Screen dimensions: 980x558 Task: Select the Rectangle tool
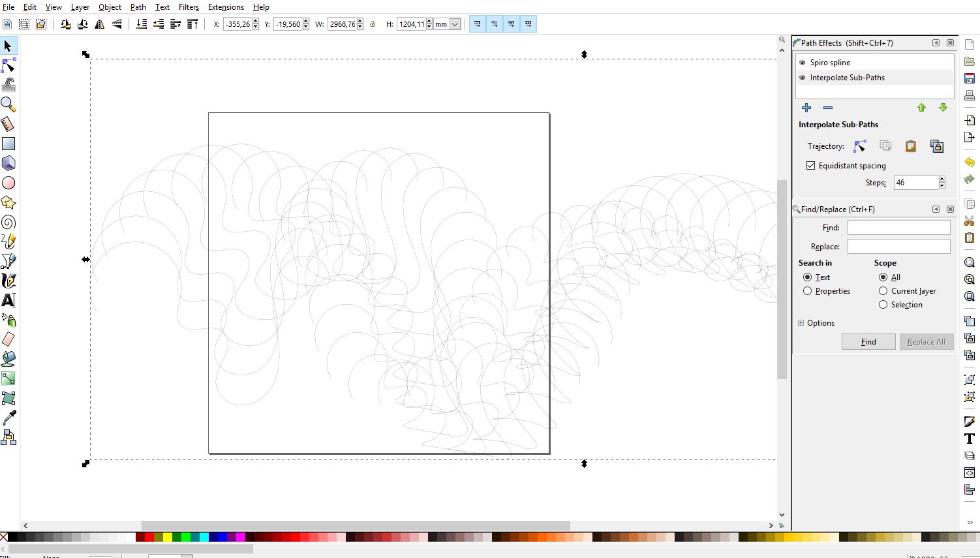[x=8, y=144]
